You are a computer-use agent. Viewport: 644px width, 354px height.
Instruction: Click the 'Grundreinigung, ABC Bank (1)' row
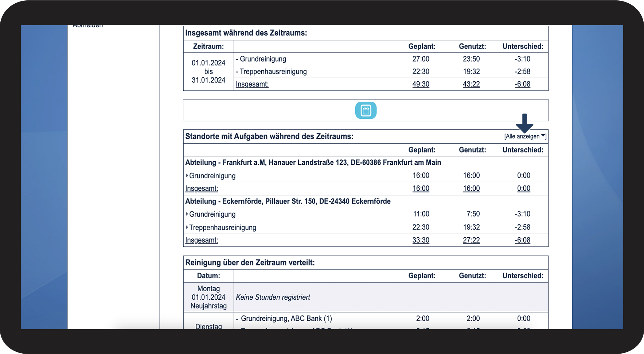click(286, 319)
